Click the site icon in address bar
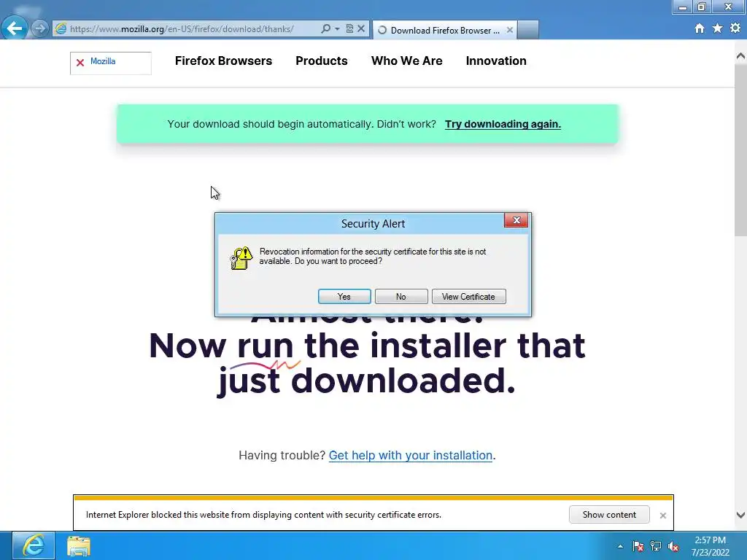 click(x=61, y=28)
